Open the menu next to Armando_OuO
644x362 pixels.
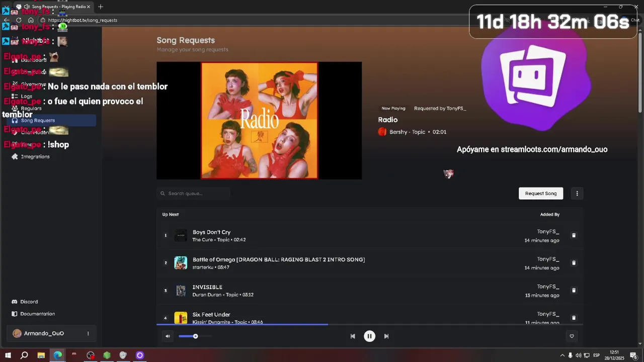(x=88, y=333)
